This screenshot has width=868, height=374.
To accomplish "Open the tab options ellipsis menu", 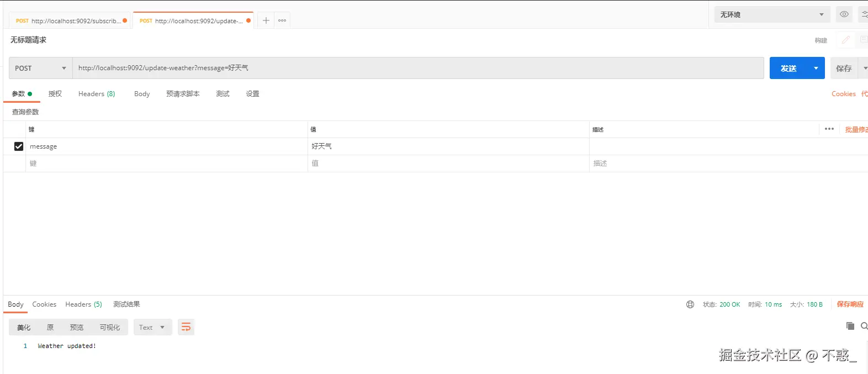I will point(282,20).
